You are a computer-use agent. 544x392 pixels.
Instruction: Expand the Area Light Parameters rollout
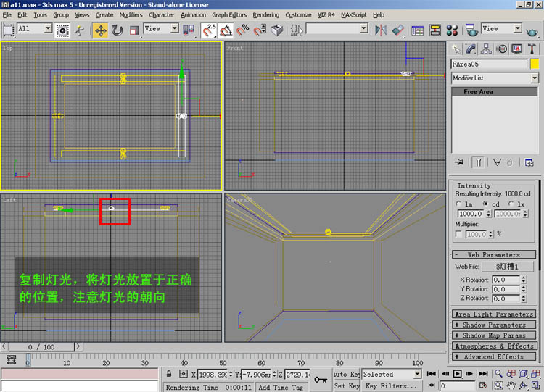click(494, 314)
